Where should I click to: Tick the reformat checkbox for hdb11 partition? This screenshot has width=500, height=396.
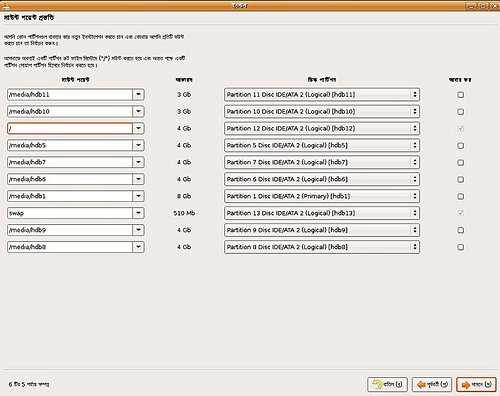pyautogui.click(x=461, y=95)
